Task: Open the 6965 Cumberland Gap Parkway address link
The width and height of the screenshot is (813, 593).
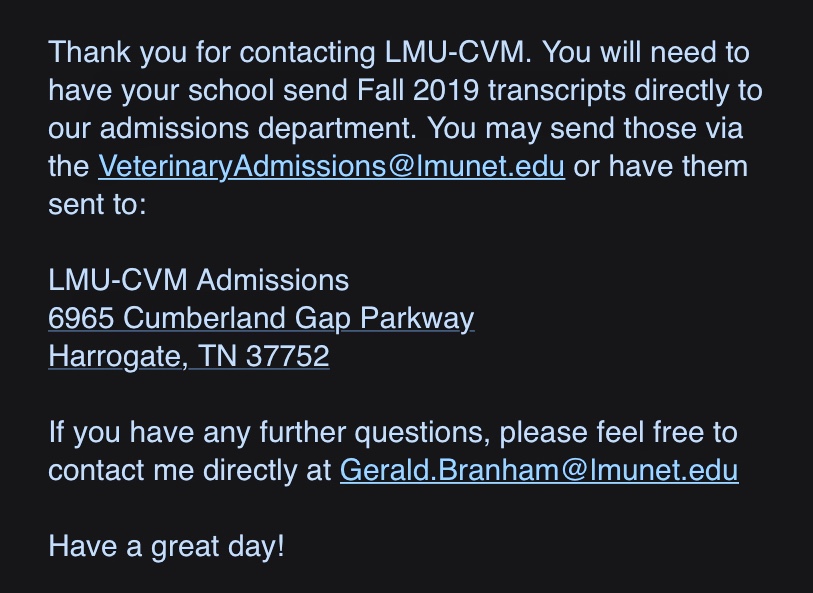Action: (x=261, y=318)
